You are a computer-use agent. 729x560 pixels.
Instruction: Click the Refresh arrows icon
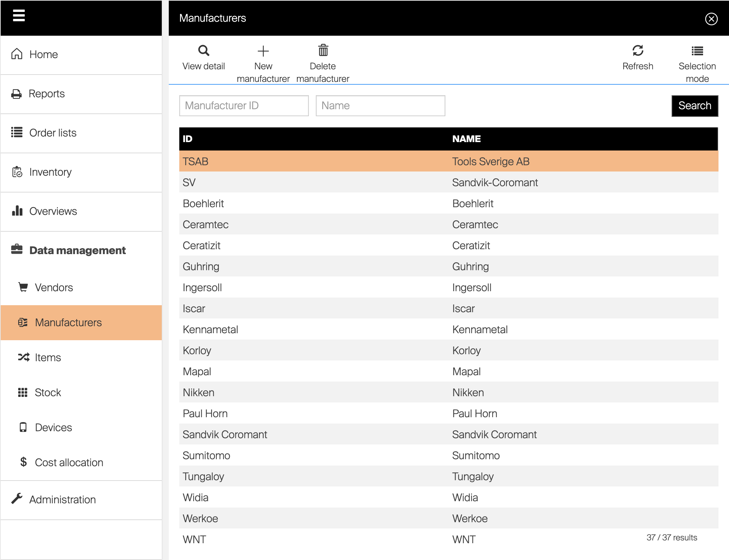[638, 51]
